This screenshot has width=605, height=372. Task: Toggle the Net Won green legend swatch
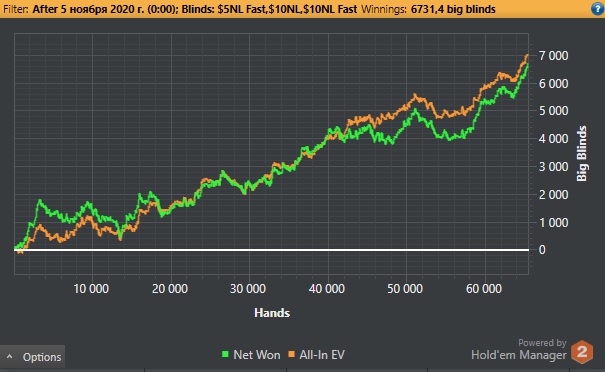[x=225, y=354]
